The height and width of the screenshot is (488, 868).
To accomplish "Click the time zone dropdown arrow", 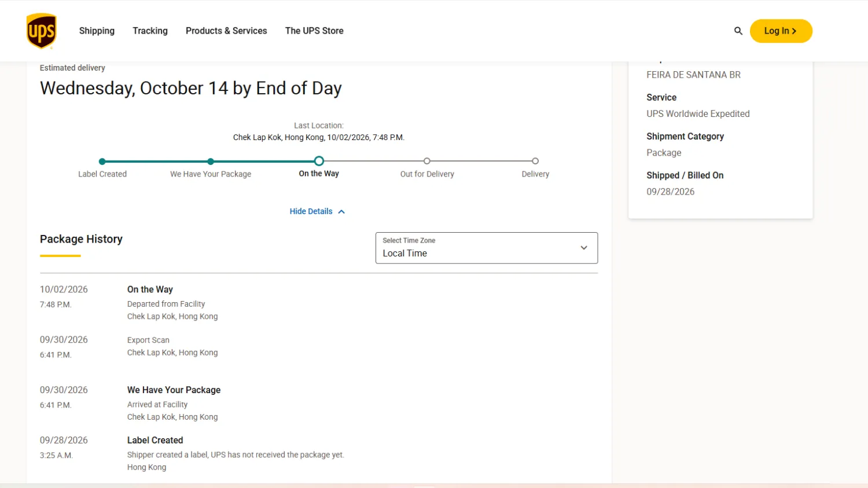I will [584, 248].
